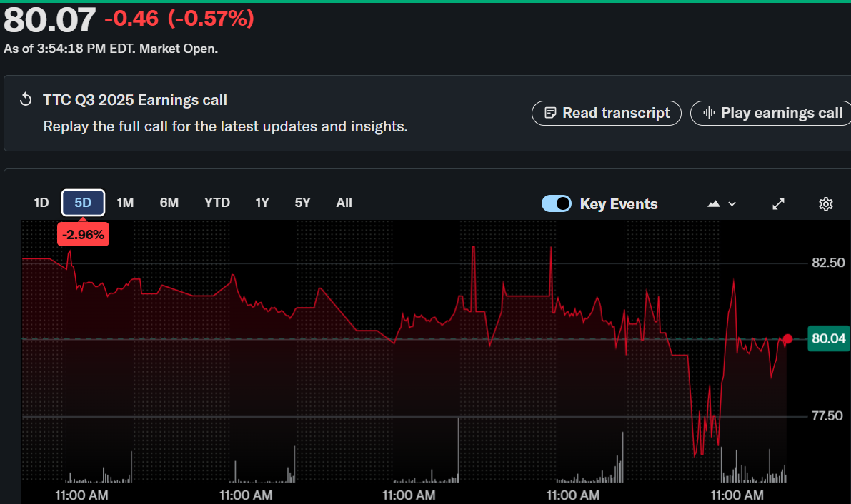
Task: Click the -0.46 (-0.57%) price change
Action: pos(179,19)
